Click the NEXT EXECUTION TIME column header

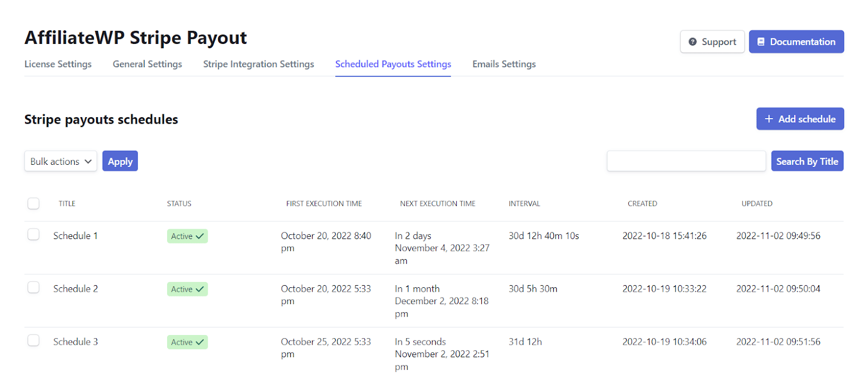[438, 204]
